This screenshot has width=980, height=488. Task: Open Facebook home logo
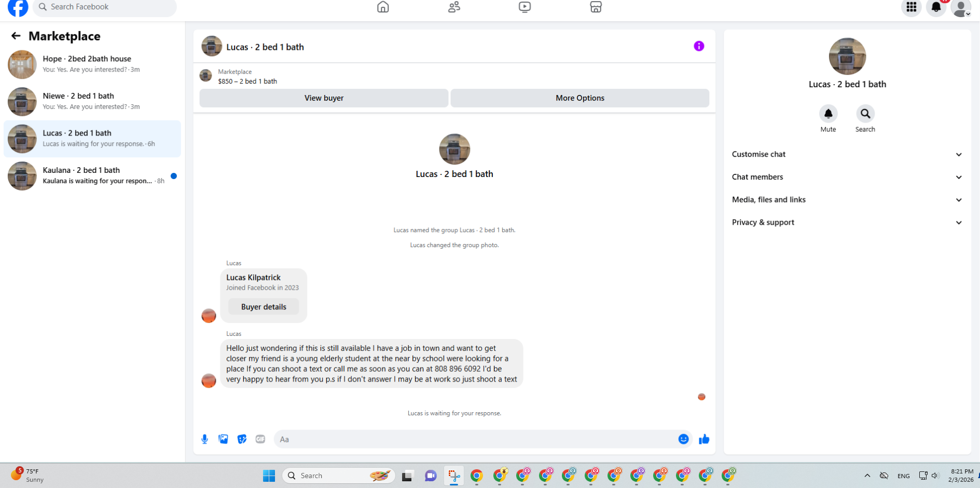[x=18, y=7]
